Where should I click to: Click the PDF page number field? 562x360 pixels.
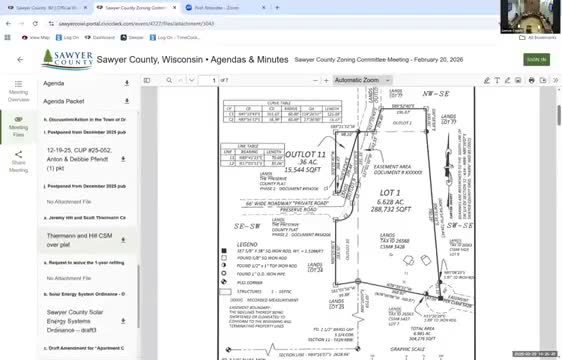click(209, 80)
